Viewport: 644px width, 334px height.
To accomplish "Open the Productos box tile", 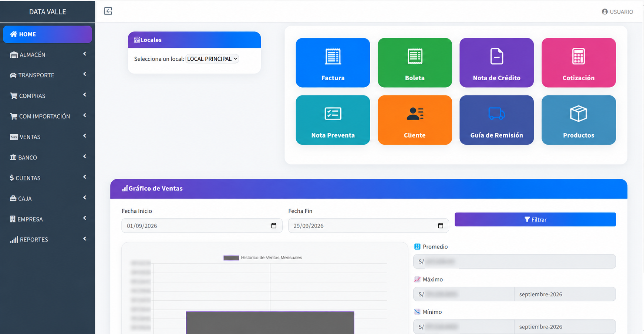I will [x=579, y=120].
